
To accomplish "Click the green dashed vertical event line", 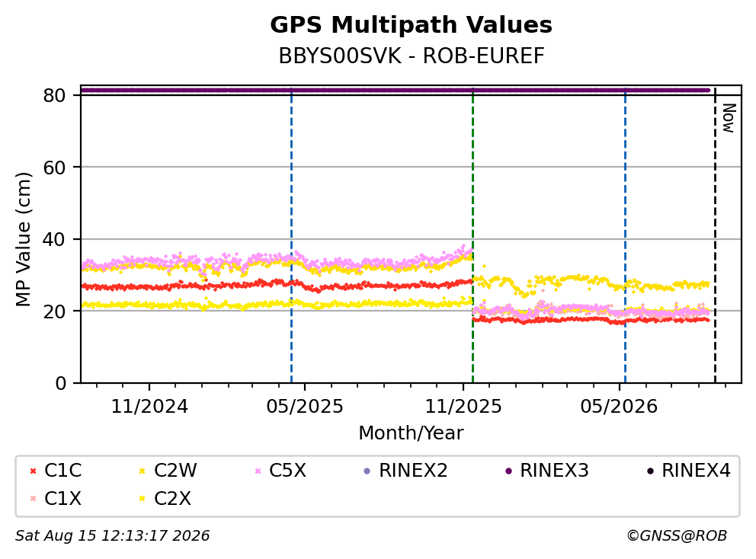I will (x=472, y=236).
